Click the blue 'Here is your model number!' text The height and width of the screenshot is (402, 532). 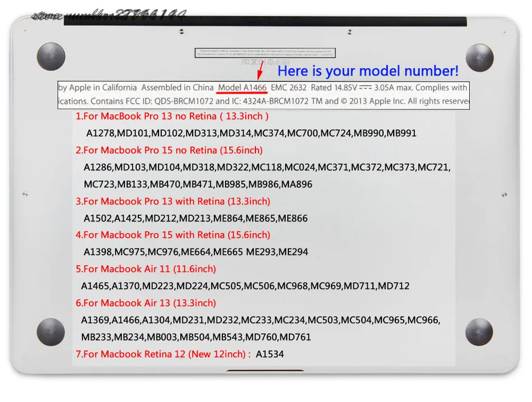click(368, 71)
